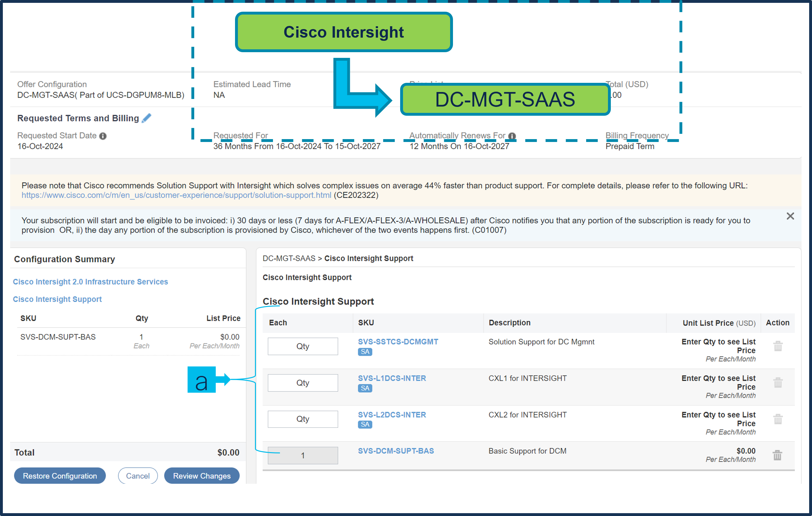Click info icon beside Requested Start Date
812x516 pixels.
103,136
